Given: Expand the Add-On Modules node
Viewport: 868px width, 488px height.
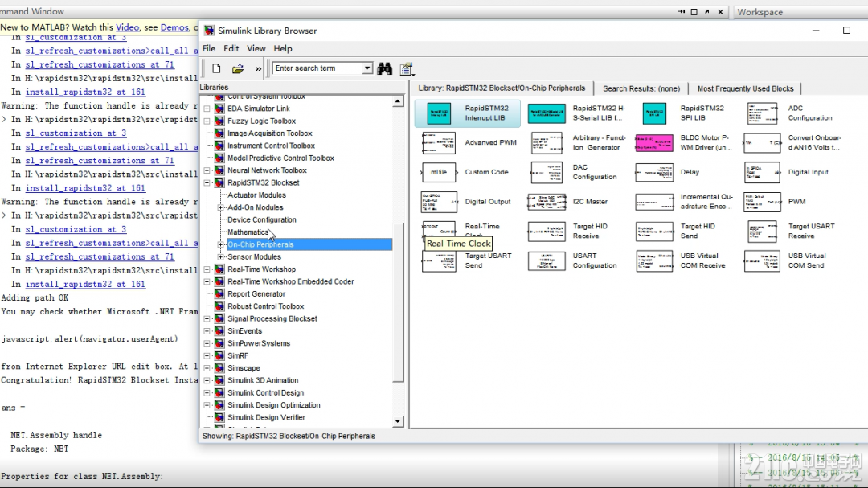Looking at the screenshot, I should [220, 207].
